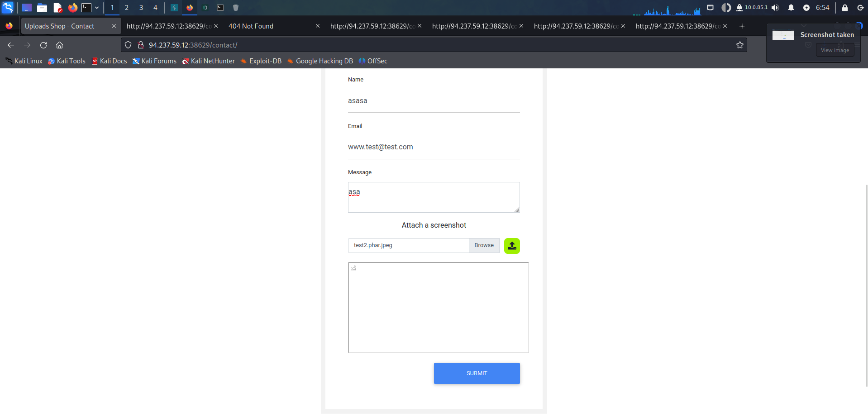Launch the terminal emulator from the taskbar
This screenshot has height=420, width=868.
(x=87, y=8)
